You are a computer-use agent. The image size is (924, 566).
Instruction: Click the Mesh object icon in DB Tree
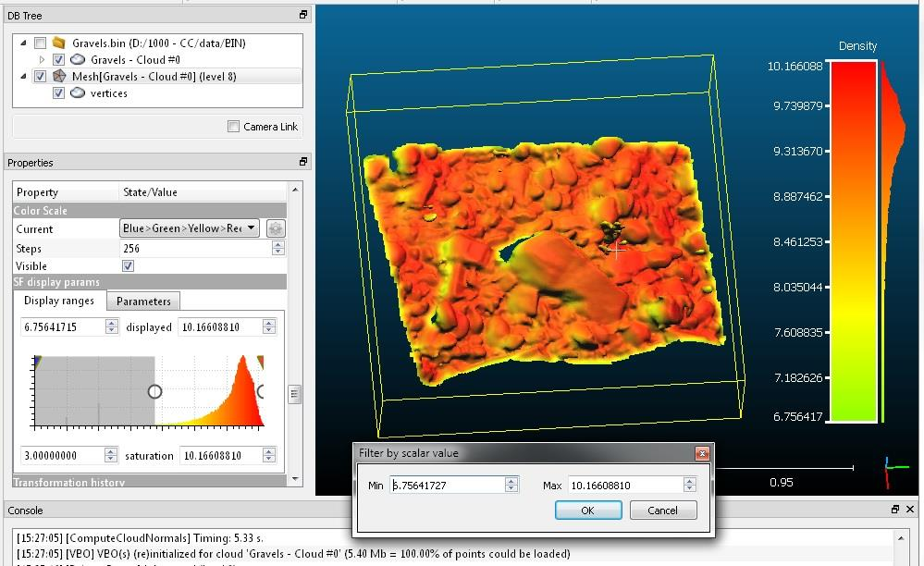coord(59,77)
